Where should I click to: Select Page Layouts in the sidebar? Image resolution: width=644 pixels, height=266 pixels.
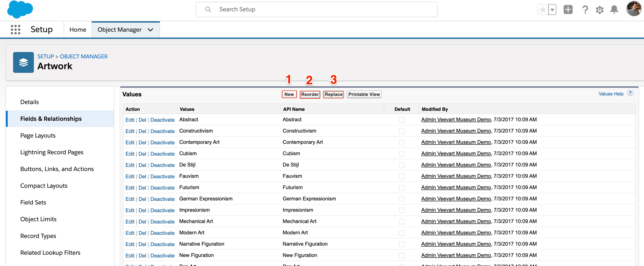coord(38,135)
